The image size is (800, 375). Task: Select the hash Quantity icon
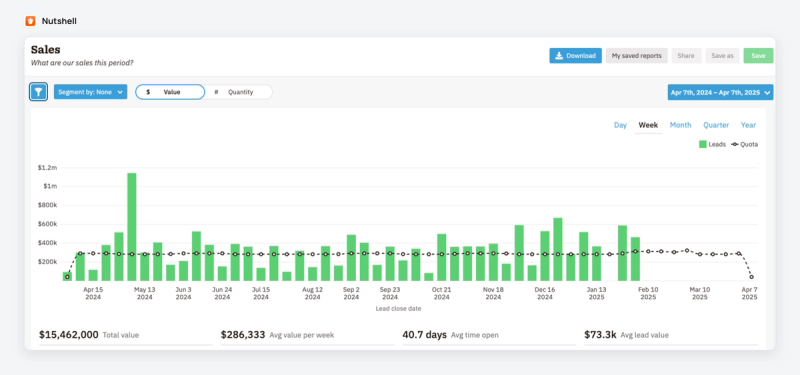pos(216,92)
